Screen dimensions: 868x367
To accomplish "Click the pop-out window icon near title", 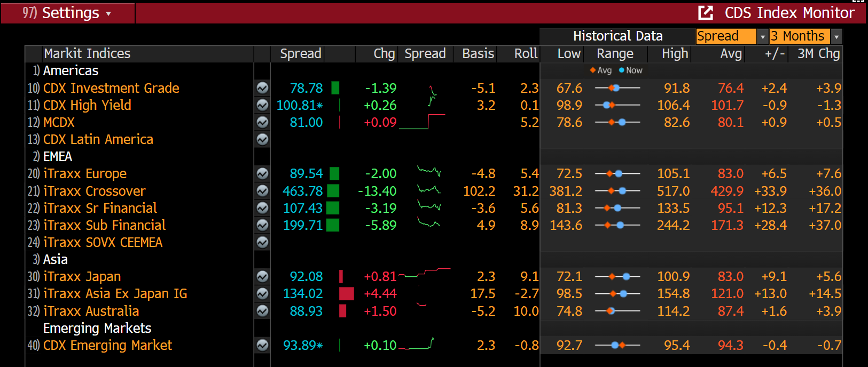I will tap(706, 13).
